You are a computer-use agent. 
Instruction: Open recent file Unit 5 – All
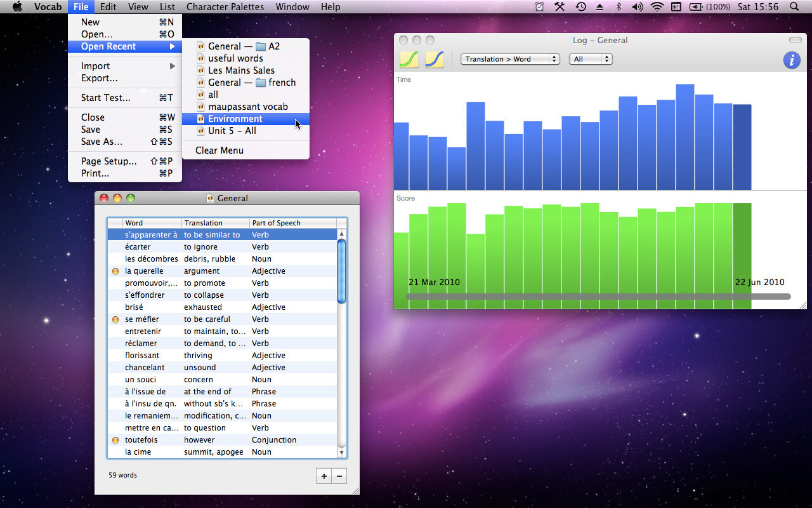(x=246, y=131)
